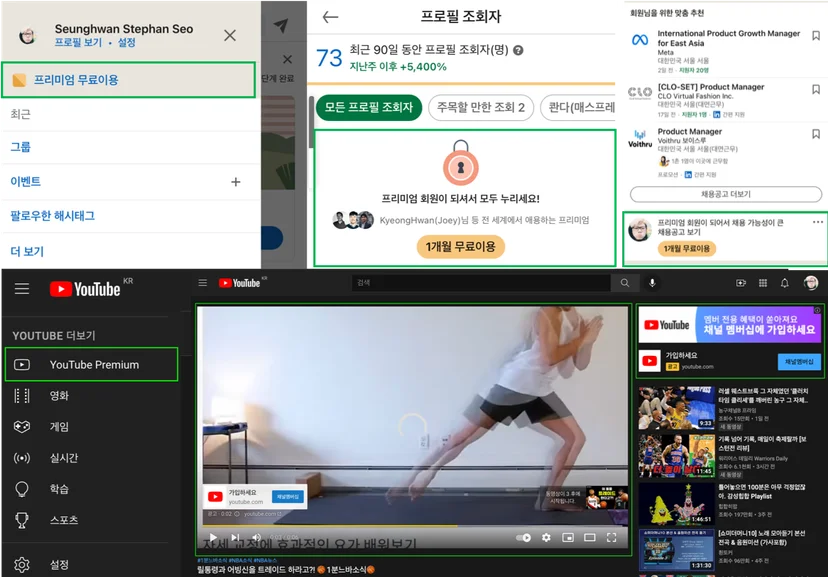Click 1개월 무료이용 in job ad card

tap(686, 249)
